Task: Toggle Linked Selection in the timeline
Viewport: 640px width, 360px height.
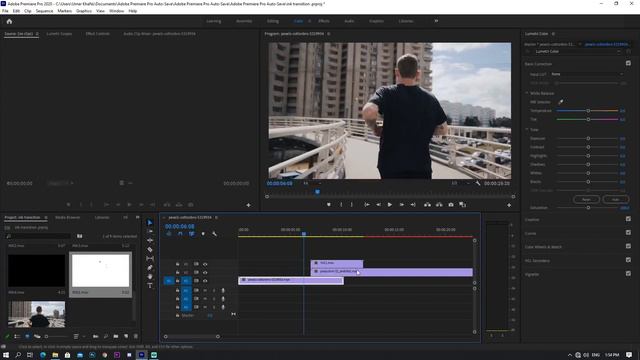Action: pos(191,234)
